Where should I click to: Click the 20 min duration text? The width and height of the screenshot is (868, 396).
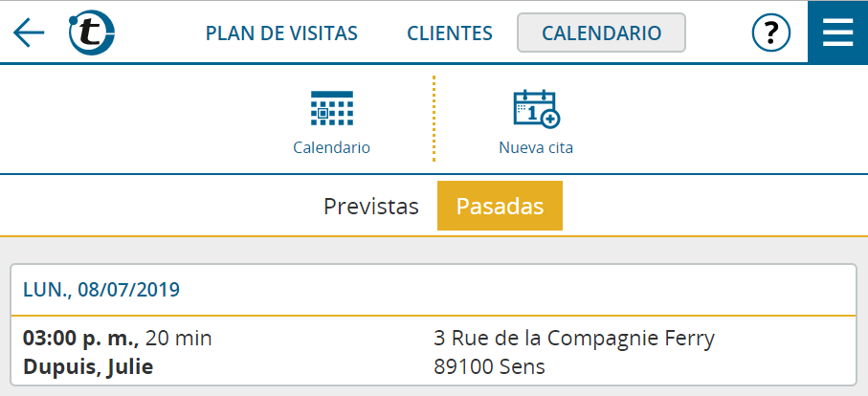pos(178,338)
